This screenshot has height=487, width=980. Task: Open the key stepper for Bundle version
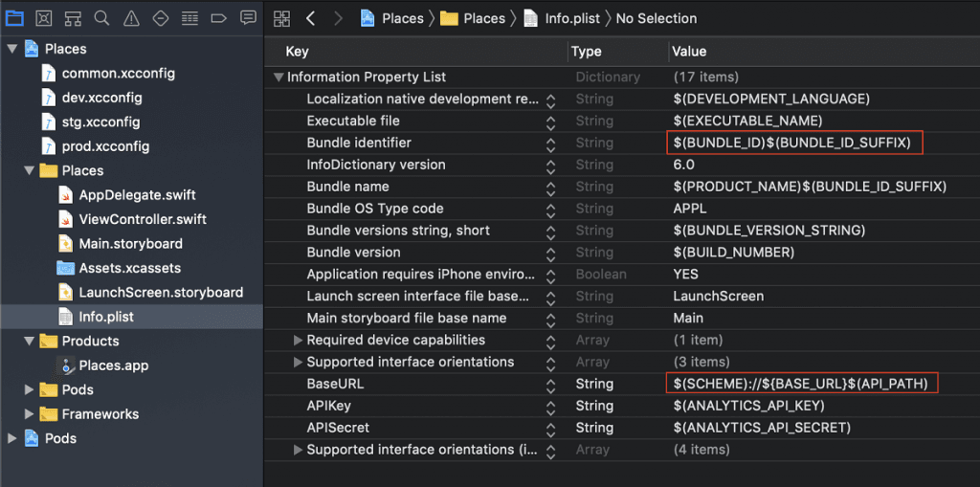550,255
